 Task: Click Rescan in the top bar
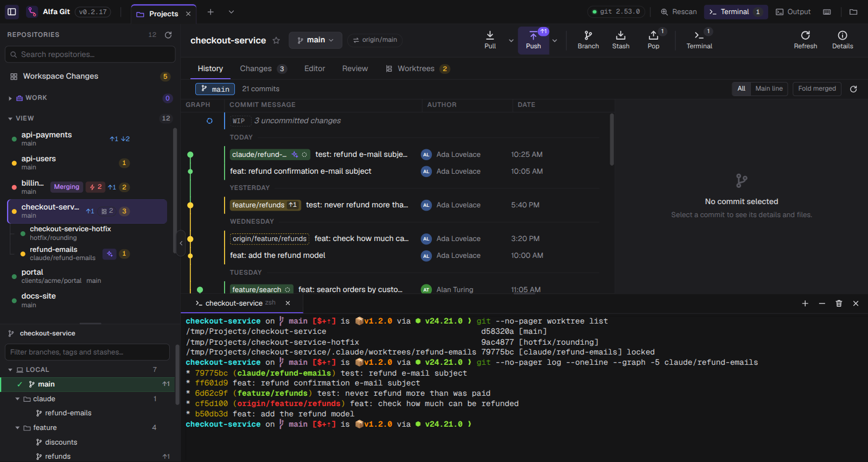click(679, 12)
